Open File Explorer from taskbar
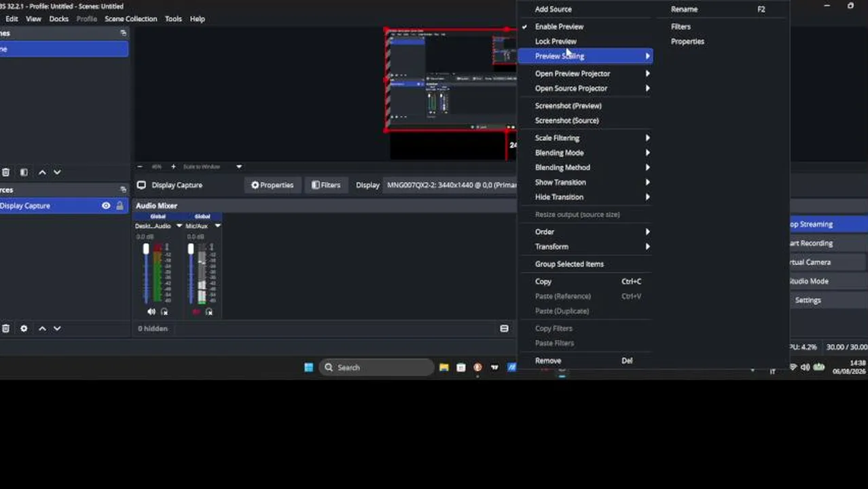 [444, 367]
